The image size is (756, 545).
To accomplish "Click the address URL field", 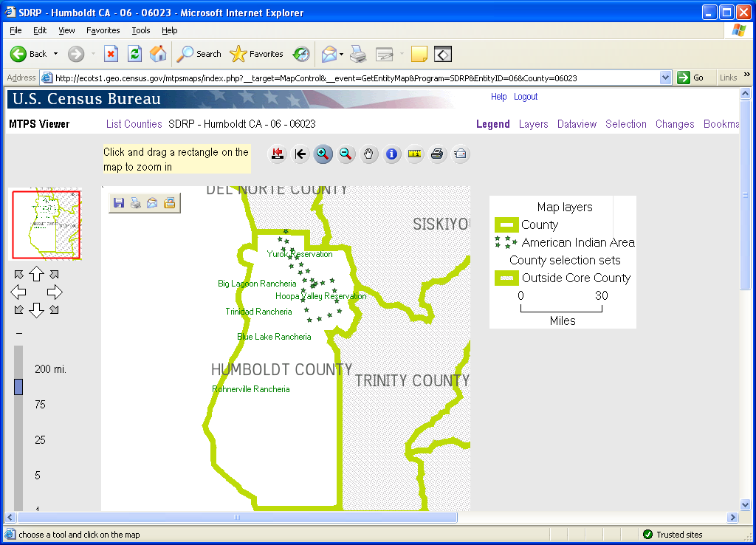I will click(354, 78).
